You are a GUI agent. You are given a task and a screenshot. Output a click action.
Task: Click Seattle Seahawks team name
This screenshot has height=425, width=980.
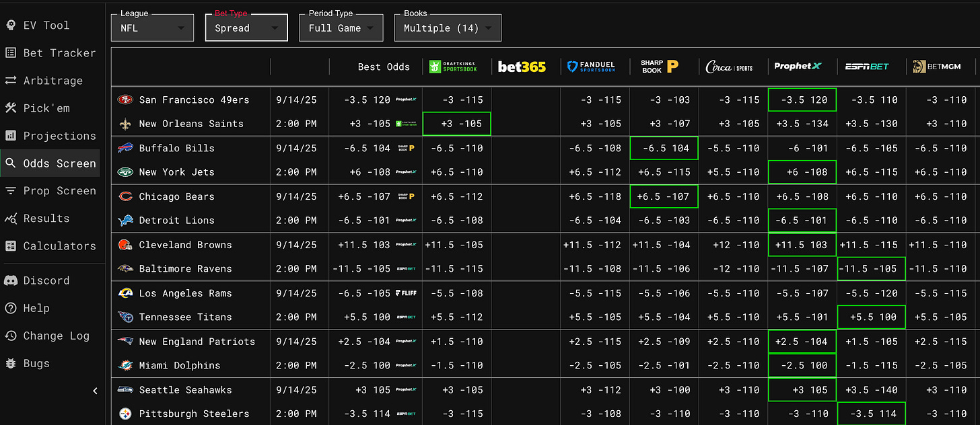coord(185,390)
